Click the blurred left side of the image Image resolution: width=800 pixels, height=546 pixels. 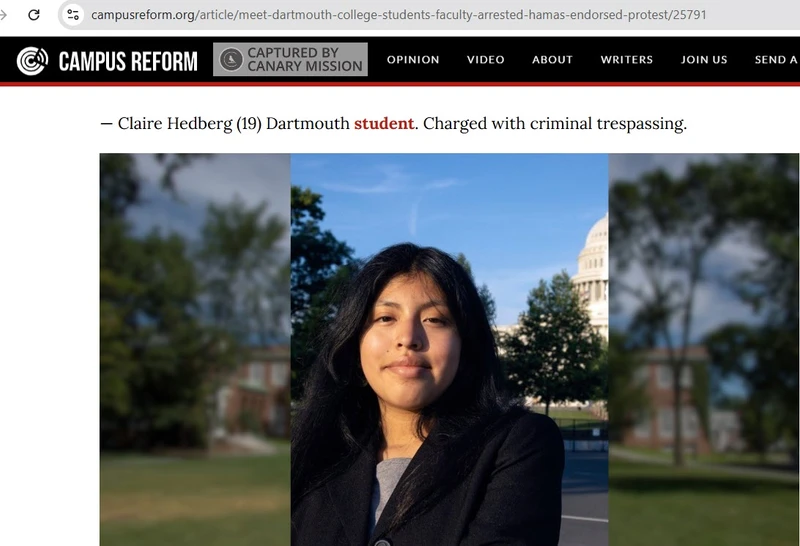click(195, 350)
